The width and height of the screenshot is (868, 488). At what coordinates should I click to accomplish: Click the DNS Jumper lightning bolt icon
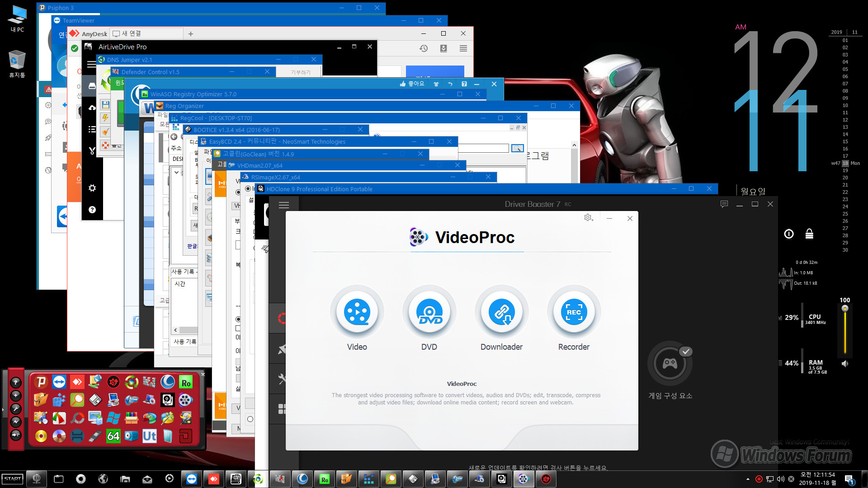coord(105,118)
